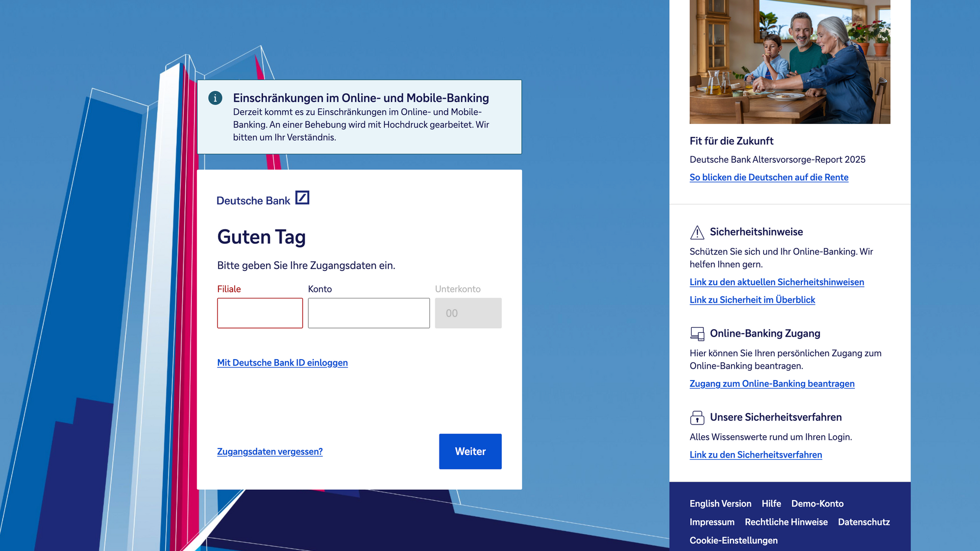Open 'Mit Deutsche Bank ID einloggen'
Screen dimensions: 980x551
(x=282, y=363)
